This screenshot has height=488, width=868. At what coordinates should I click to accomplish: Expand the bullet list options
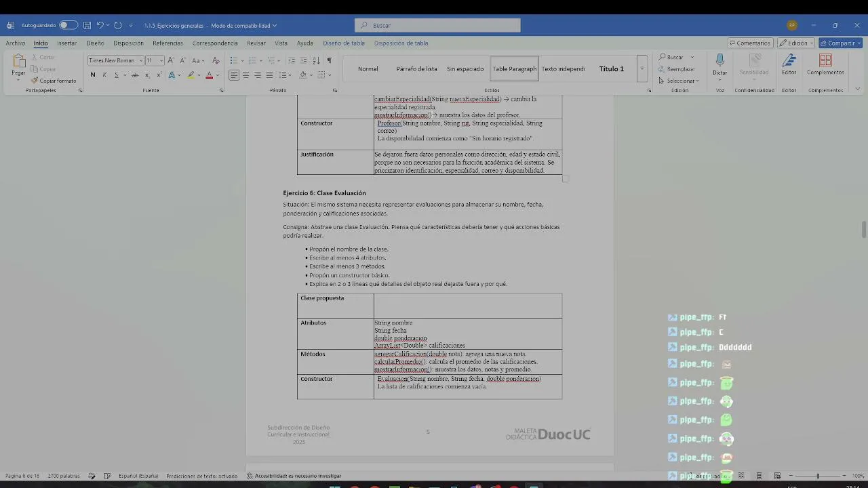[242, 60]
